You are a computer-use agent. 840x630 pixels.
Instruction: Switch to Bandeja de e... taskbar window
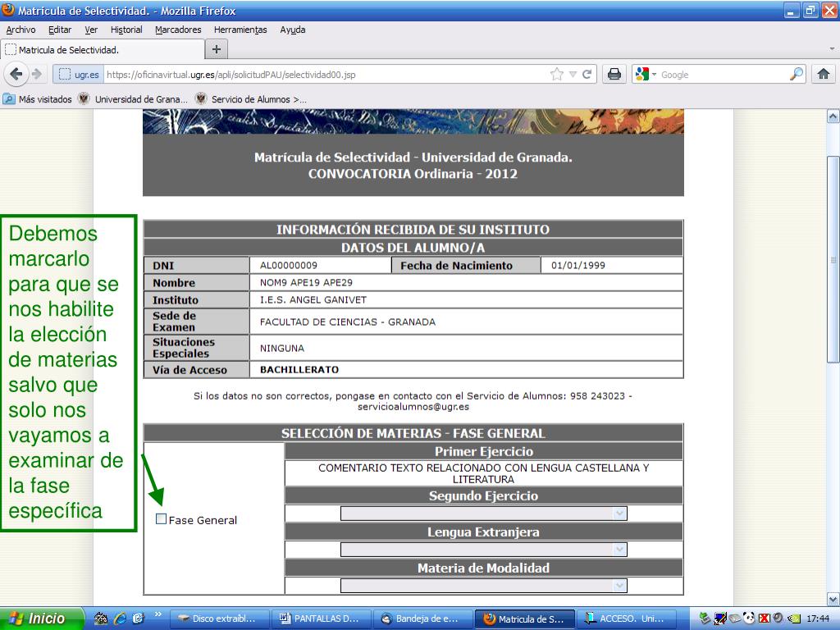pos(423,619)
